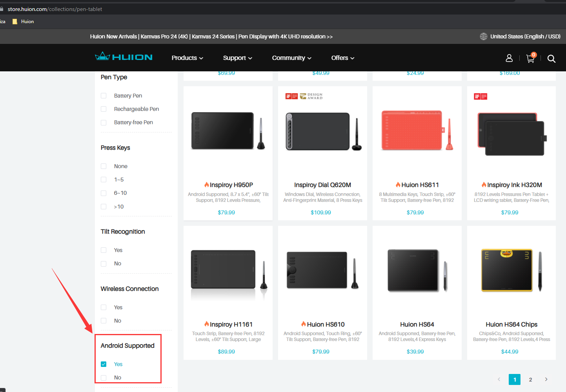Screen dimensions: 566x392
Task: Click the iF award badge on H320M card
Action: click(x=480, y=96)
